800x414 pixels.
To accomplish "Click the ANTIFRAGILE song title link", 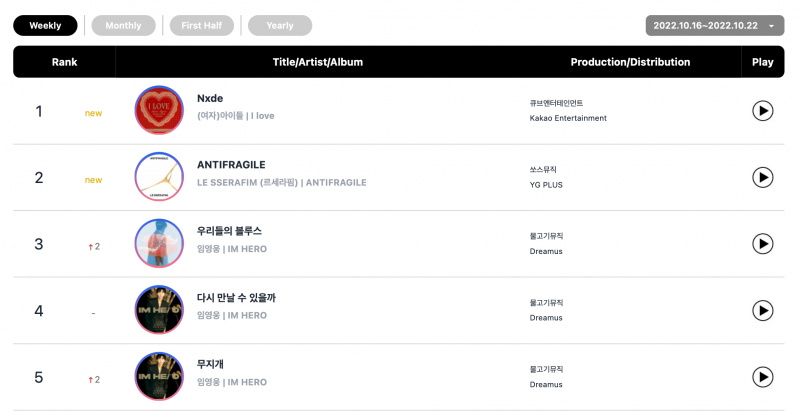I will pos(231,165).
